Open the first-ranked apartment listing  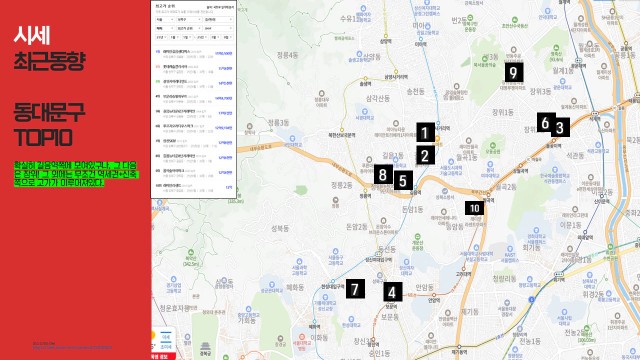(193, 54)
